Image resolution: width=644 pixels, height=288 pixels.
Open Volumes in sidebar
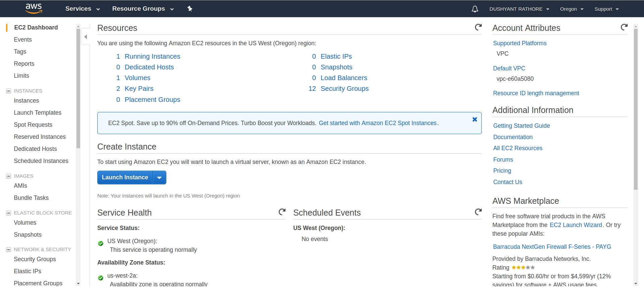tap(25, 223)
